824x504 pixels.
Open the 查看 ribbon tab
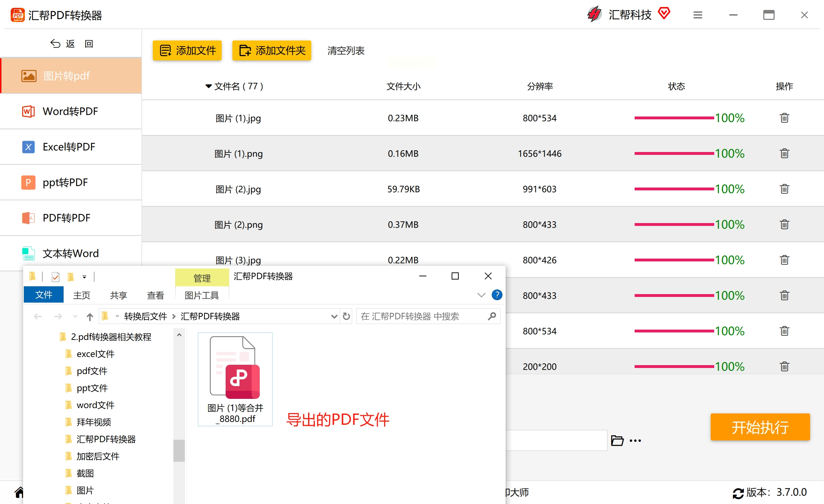(x=155, y=295)
